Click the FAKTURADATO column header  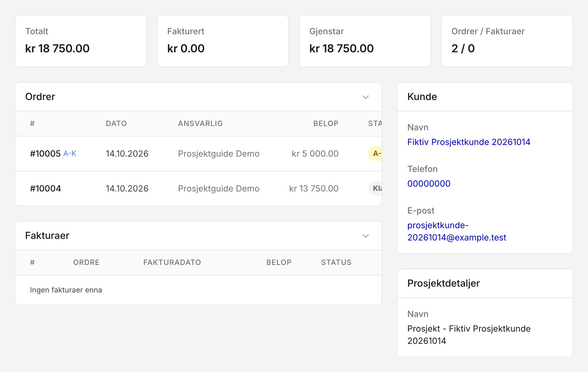click(x=172, y=262)
